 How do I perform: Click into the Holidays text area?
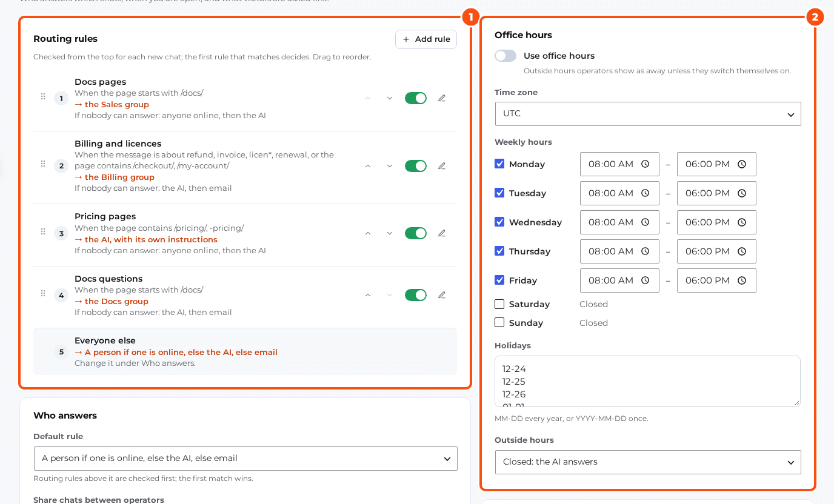point(647,381)
